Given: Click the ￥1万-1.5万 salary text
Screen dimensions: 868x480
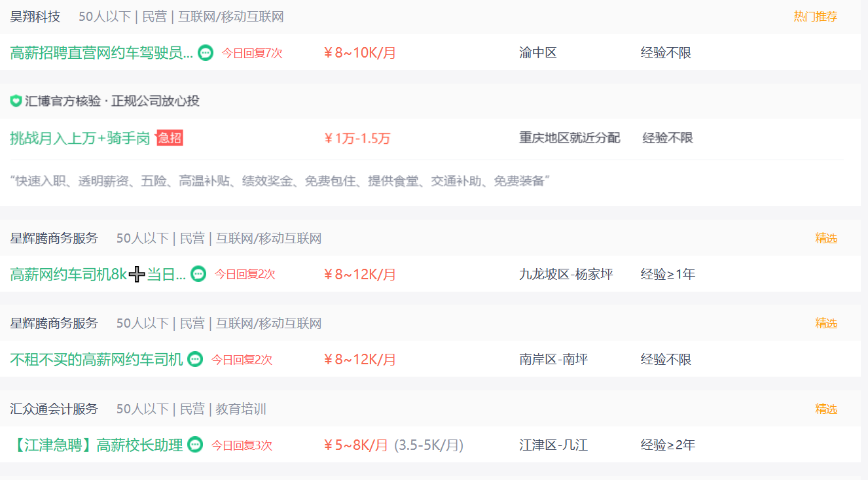Looking at the screenshot, I should coord(357,138).
